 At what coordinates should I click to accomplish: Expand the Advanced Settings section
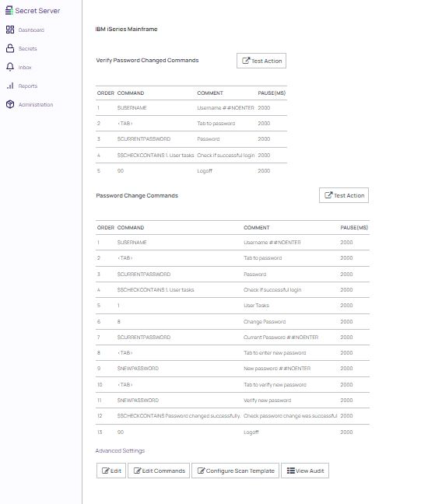120,450
